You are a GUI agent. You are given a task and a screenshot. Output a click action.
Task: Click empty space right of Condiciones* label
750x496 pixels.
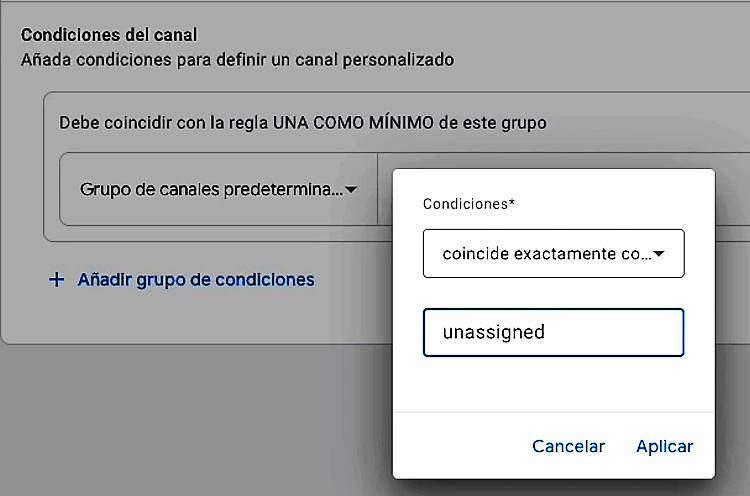click(x=610, y=204)
